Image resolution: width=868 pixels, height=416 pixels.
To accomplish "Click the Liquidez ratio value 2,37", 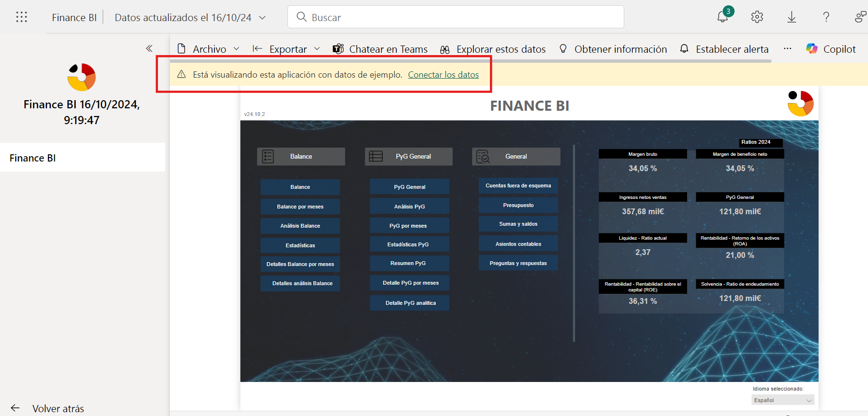I will pos(643,252).
